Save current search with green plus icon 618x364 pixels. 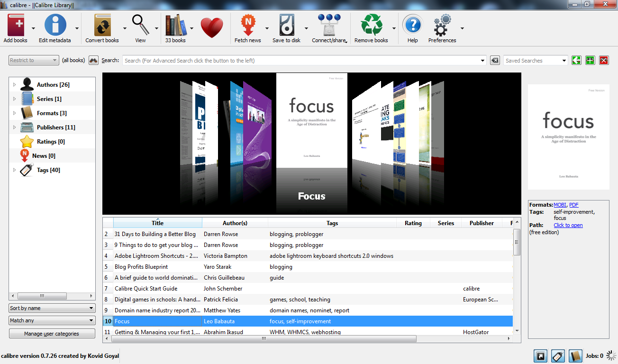click(x=590, y=60)
